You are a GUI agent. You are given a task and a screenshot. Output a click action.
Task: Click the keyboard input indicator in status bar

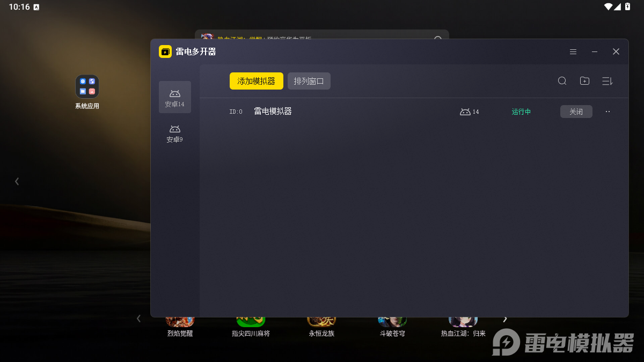36,8
